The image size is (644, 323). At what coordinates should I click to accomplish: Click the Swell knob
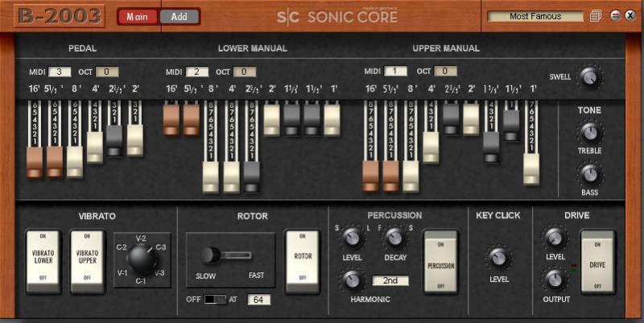[590, 77]
